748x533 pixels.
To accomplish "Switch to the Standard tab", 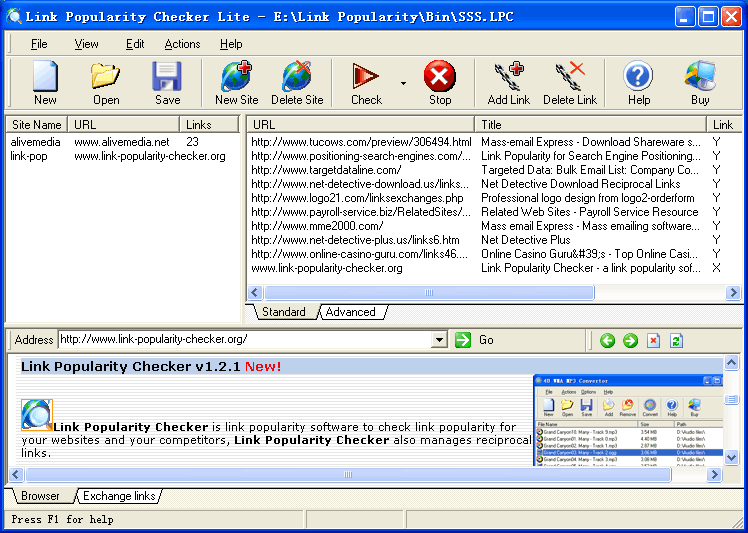I will pyautogui.click(x=283, y=312).
